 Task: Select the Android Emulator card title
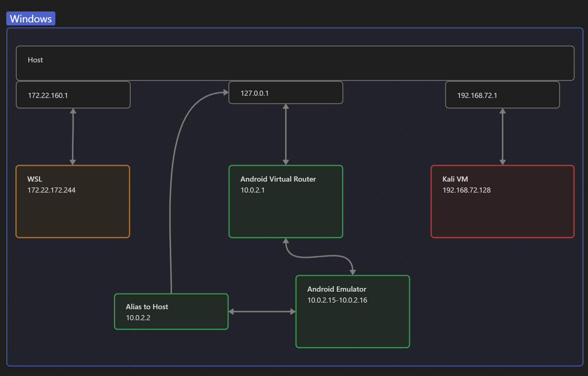point(337,289)
